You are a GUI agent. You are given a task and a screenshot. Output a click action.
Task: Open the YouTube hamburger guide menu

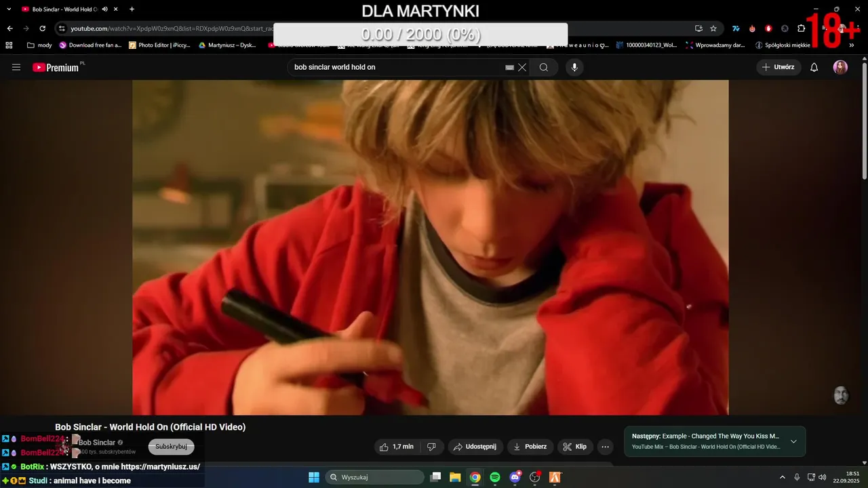tap(16, 67)
